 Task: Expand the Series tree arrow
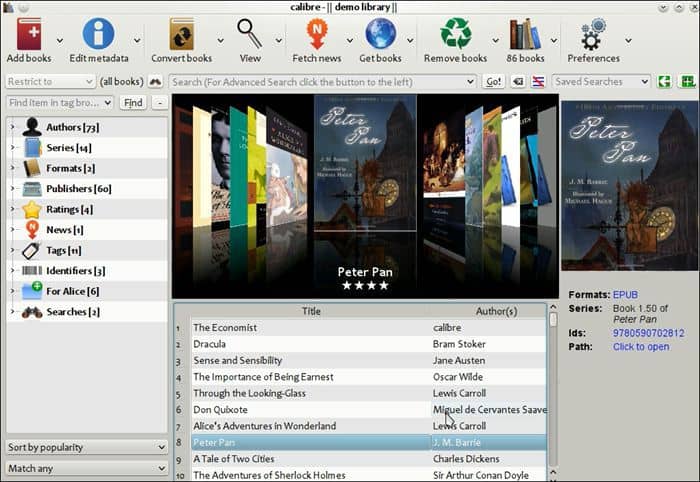click(12, 148)
